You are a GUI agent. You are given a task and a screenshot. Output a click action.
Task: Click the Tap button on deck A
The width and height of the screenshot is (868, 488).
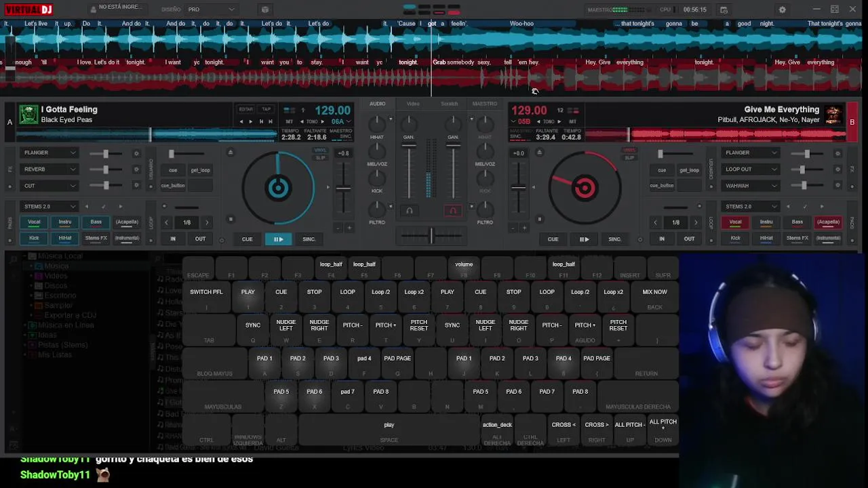point(267,109)
